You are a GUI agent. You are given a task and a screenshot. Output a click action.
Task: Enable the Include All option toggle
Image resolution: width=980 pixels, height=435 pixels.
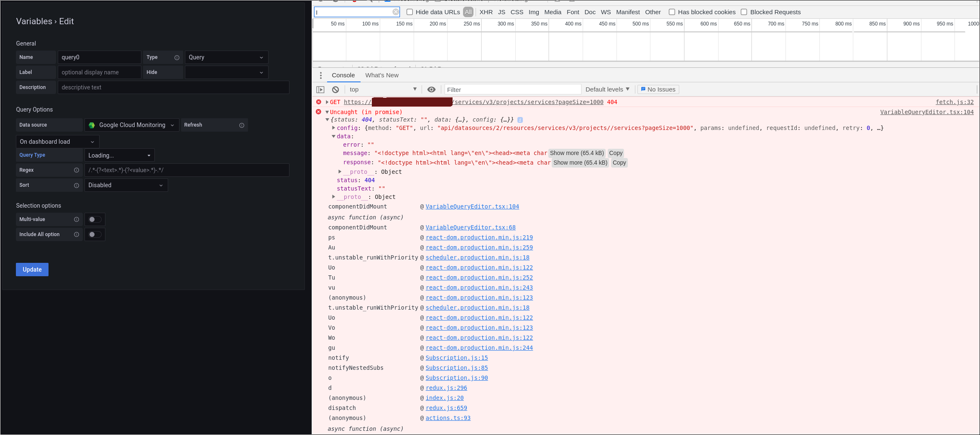tap(95, 234)
